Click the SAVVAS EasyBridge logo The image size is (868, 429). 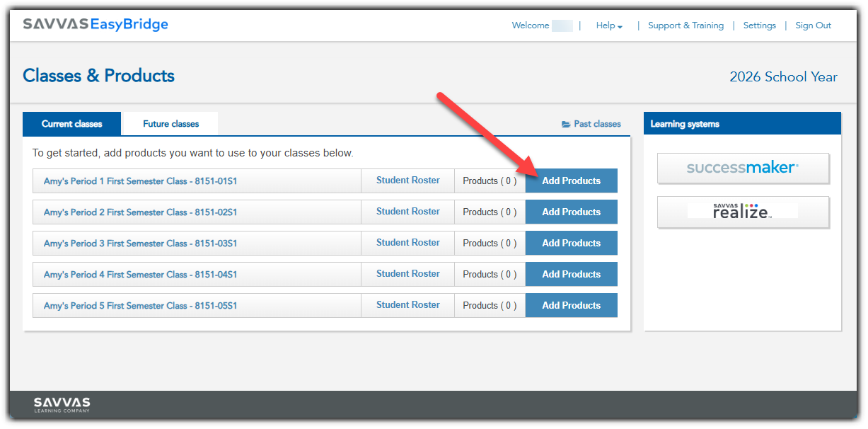point(96,25)
